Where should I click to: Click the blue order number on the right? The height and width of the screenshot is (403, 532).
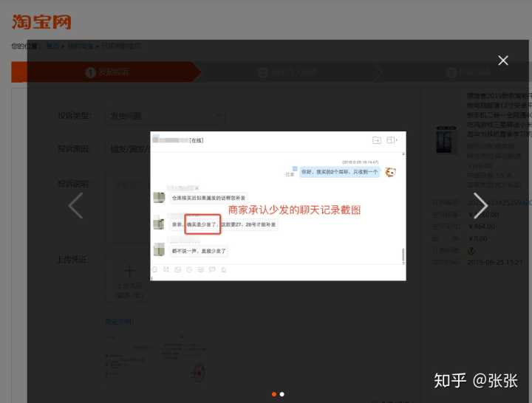(x=498, y=203)
